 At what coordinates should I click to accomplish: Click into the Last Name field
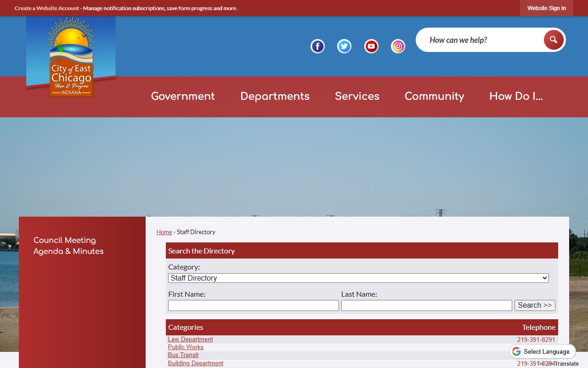pos(427,305)
